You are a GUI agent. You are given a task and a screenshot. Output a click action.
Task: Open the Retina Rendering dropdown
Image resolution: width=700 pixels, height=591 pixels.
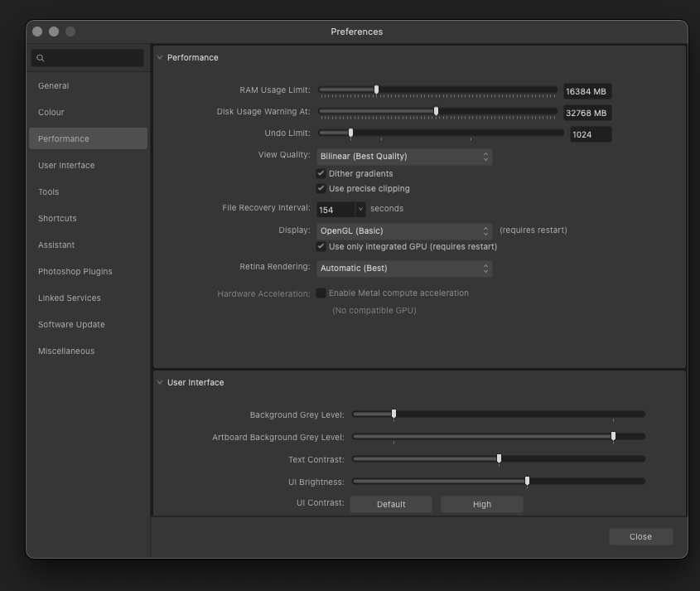coord(404,269)
